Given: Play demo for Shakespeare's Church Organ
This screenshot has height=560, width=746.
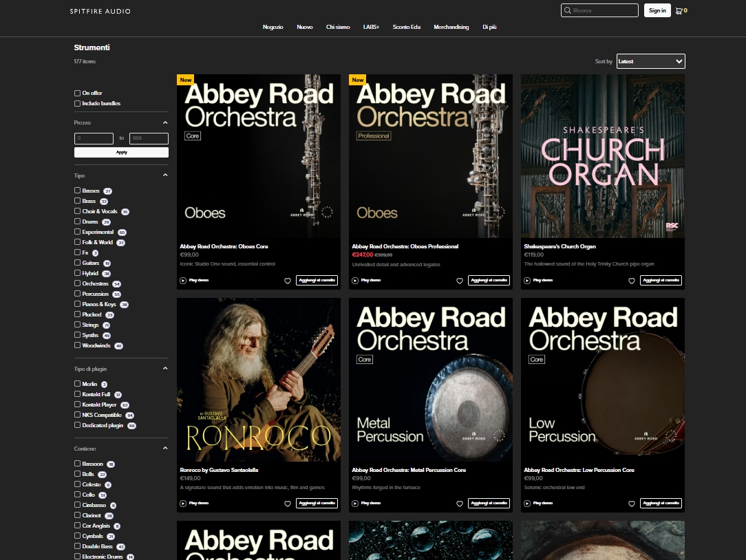Looking at the screenshot, I should click(x=538, y=280).
